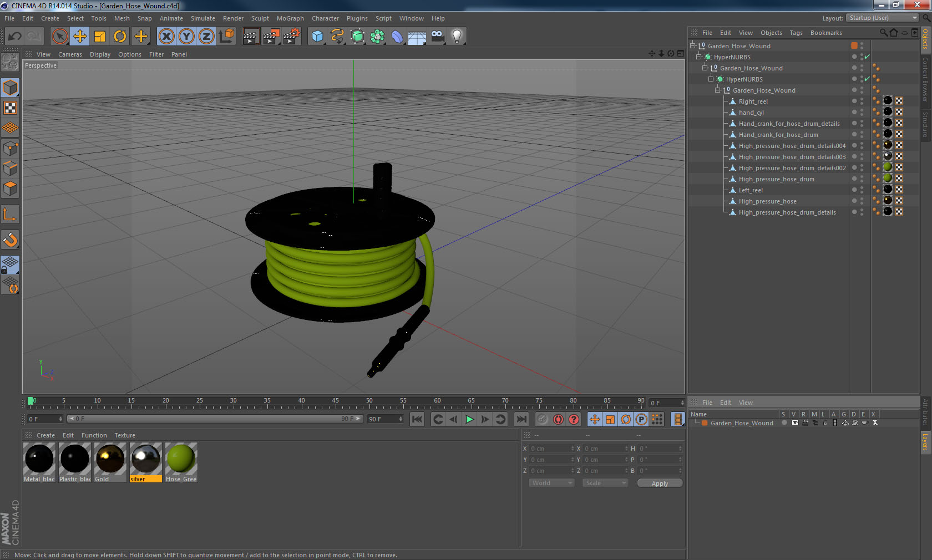Image resolution: width=932 pixels, height=560 pixels.
Task: Disable the nested HyperNURBS green checkmark
Action: pos(867,79)
